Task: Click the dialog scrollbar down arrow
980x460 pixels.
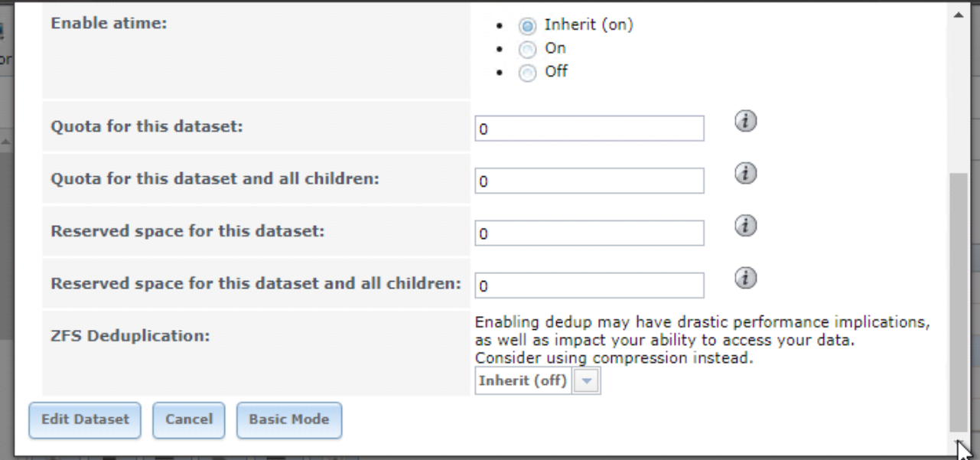Action: click(958, 442)
